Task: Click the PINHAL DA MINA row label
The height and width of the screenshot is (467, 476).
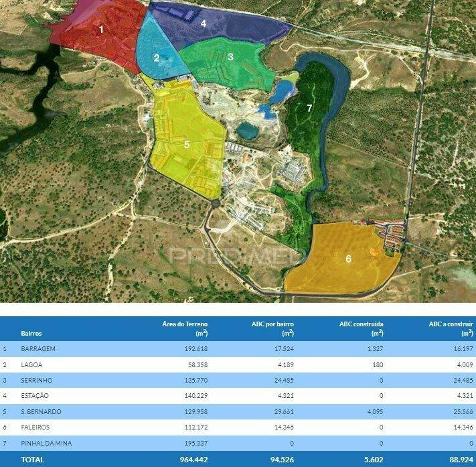Action: coord(46,444)
